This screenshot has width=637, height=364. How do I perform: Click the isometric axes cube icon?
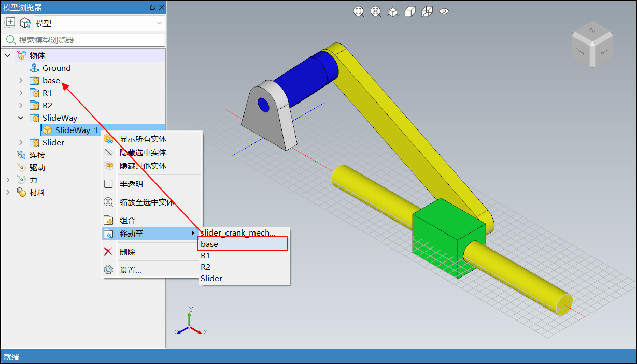393,11
